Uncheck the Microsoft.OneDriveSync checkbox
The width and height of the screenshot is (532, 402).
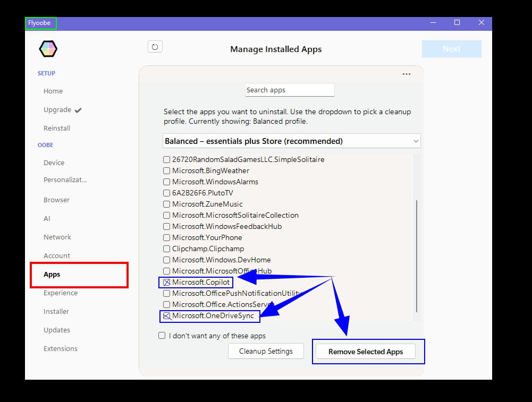coord(166,316)
